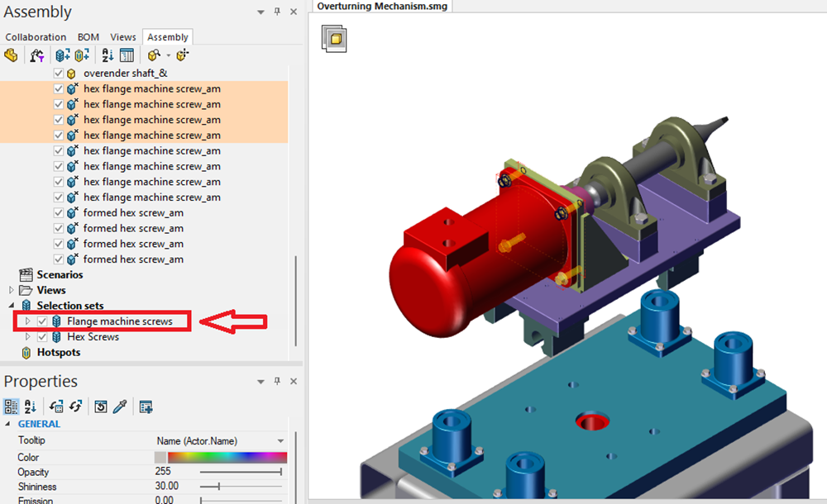Switch to the Collaboration tab
The height and width of the screenshot is (504, 827).
tap(36, 37)
